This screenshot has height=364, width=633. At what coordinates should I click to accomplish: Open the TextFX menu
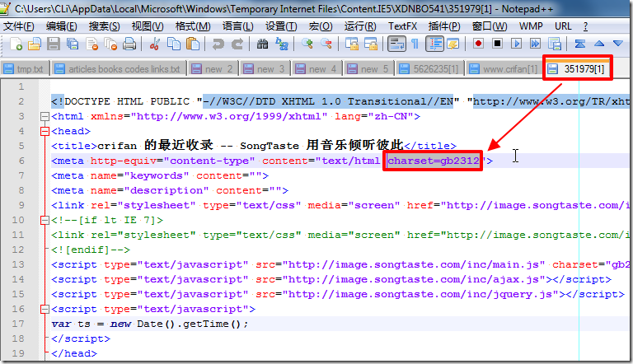(x=402, y=26)
